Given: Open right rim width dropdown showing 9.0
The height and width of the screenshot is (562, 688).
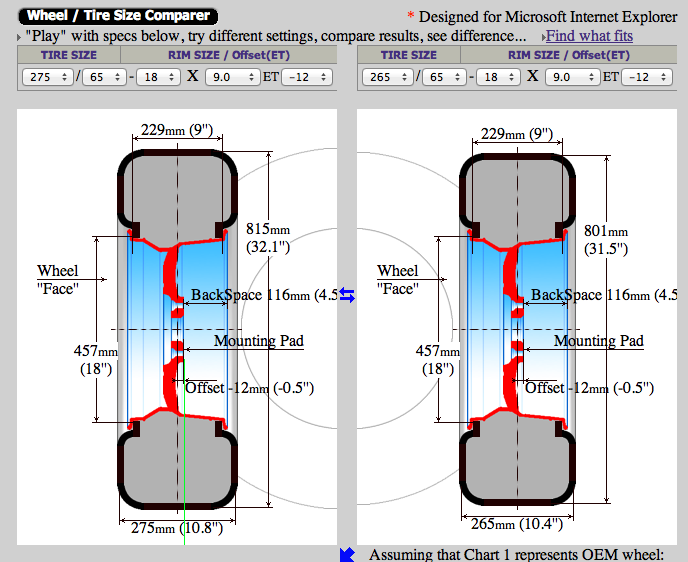Looking at the screenshot, I should pyautogui.click(x=573, y=77).
